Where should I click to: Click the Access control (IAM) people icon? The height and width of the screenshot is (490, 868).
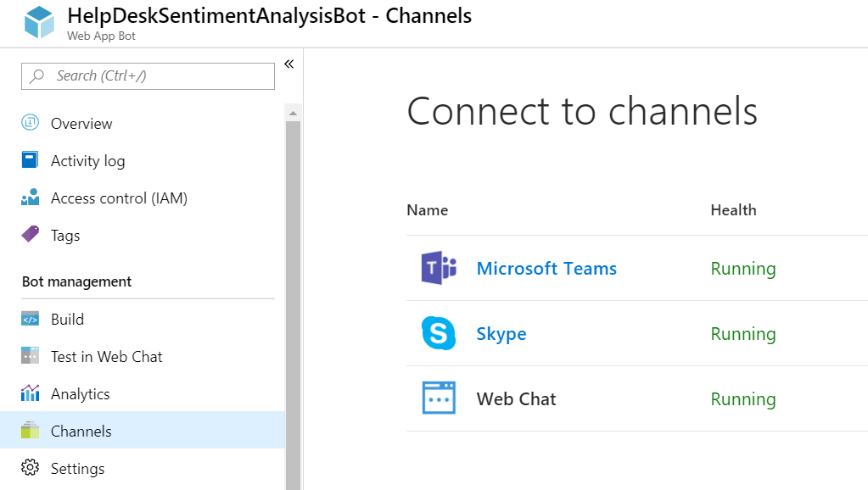coord(31,198)
